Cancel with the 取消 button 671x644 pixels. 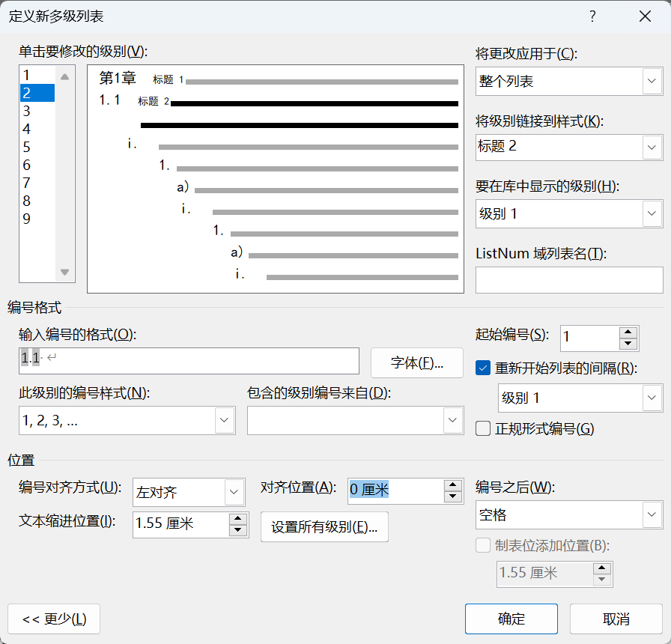pos(616,619)
